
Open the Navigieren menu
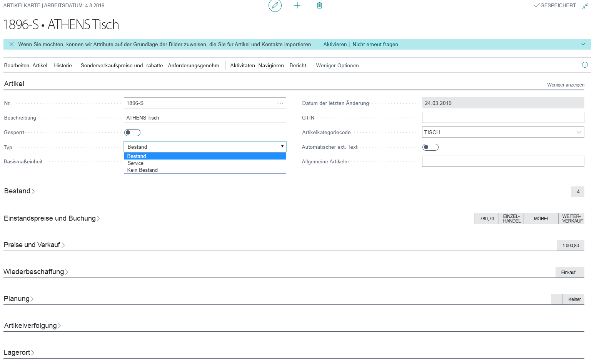271,65
